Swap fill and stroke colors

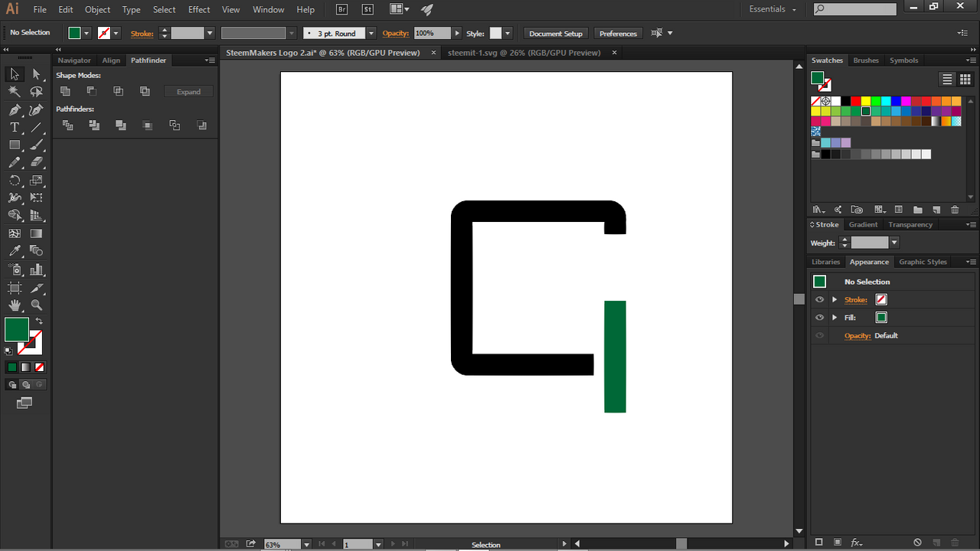[x=39, y=321]
